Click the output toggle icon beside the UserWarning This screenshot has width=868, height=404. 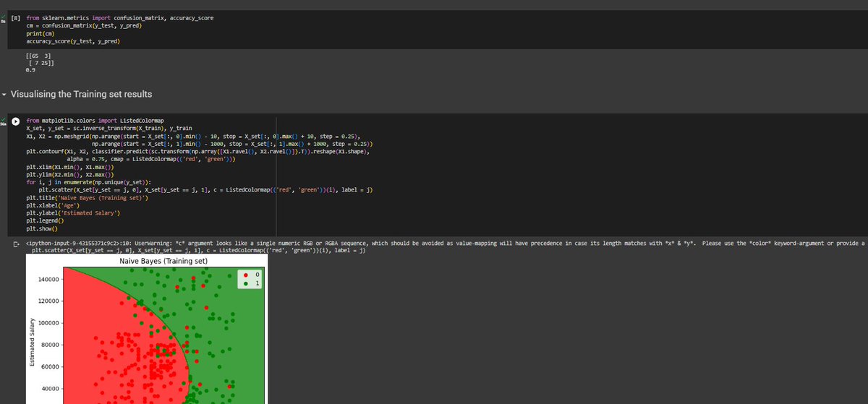pyautogui.click(x=15, y=244)
